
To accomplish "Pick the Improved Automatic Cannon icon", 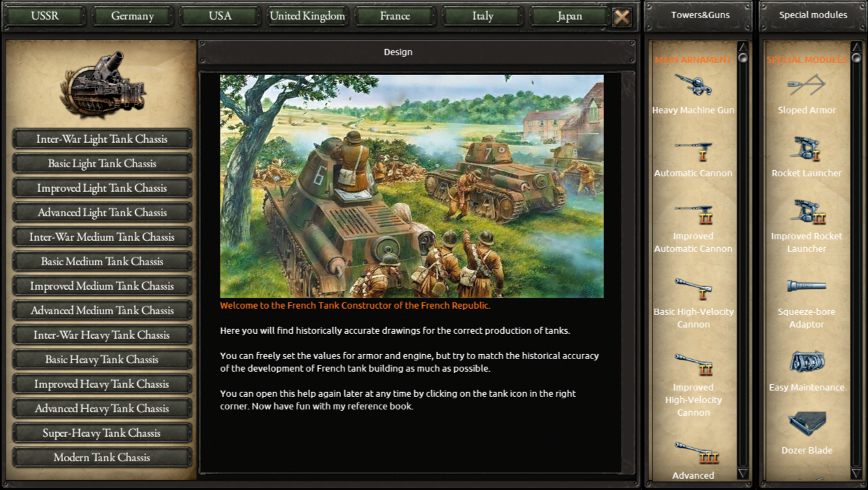I will (x=693, y=214).
